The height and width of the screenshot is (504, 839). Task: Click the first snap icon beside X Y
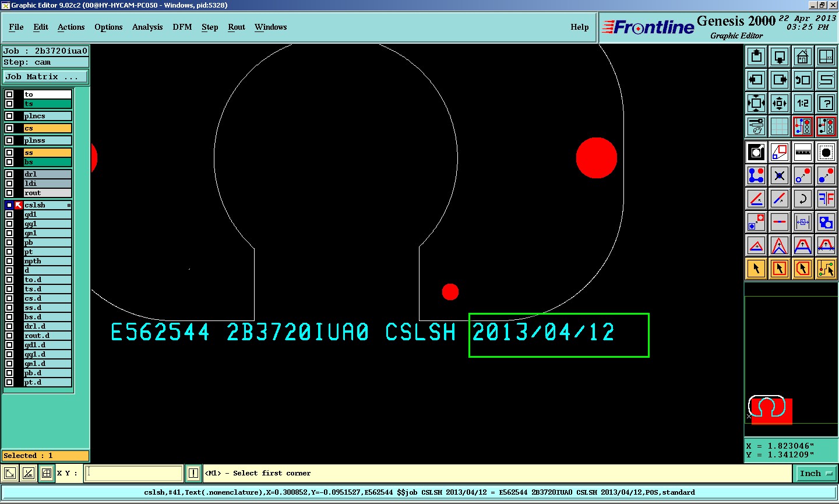[10, 474]
